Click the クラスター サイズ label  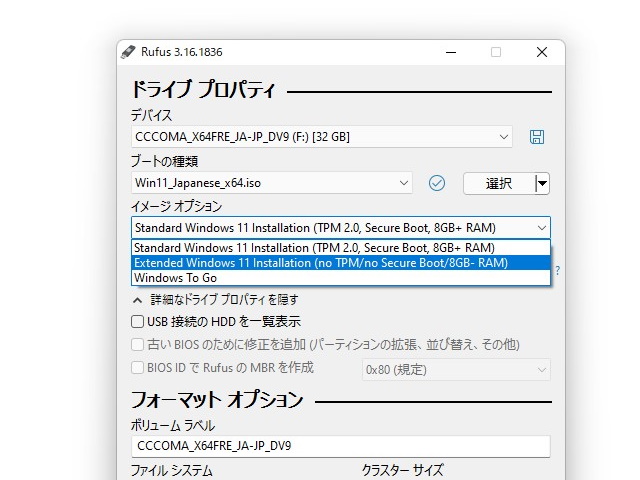[x=402, y=470]
